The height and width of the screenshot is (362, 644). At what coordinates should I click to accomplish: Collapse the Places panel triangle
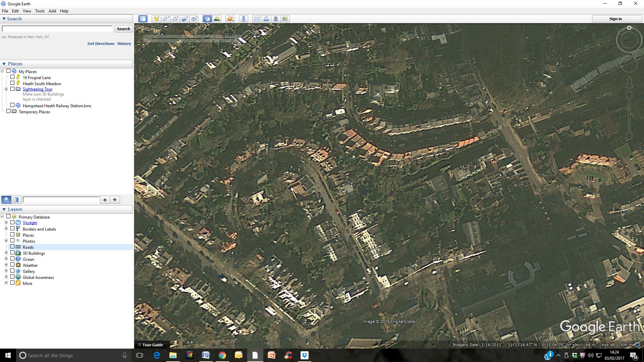(x=4, y=64)
